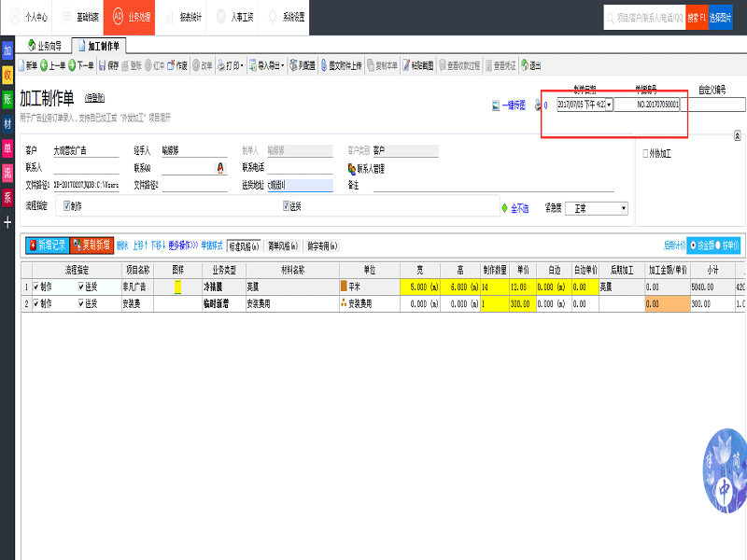Open the 紧急程度 dropdown showing 正常
747x560 pixels.
click(x=624, y=208)
